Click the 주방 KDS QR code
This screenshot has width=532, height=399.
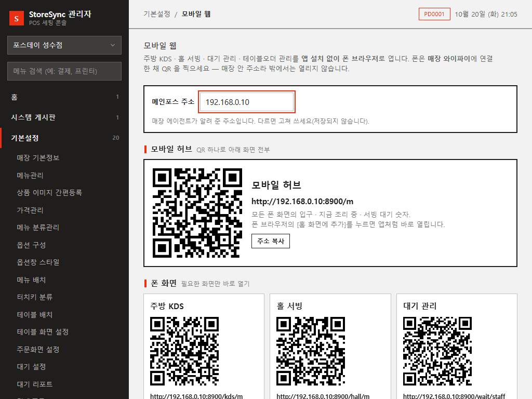pos(184,351)
